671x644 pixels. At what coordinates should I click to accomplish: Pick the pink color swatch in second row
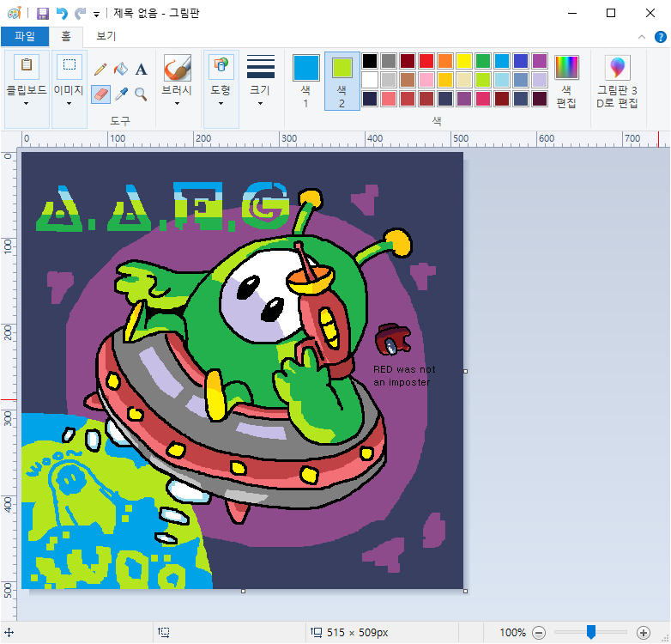pos(426,80)
